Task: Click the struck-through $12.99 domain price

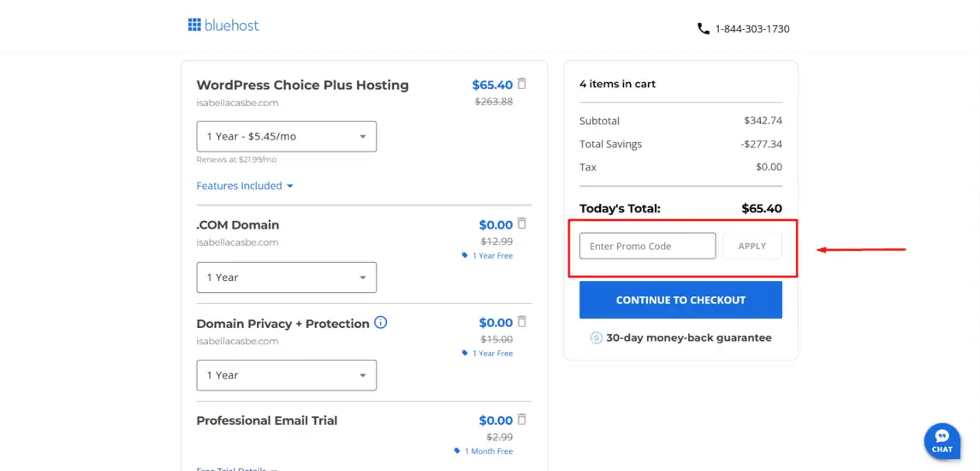Action: tap(497, 241)
